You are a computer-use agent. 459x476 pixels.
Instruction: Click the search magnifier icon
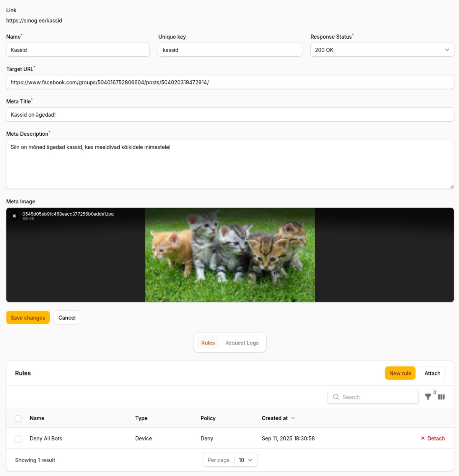click(336, 397)
